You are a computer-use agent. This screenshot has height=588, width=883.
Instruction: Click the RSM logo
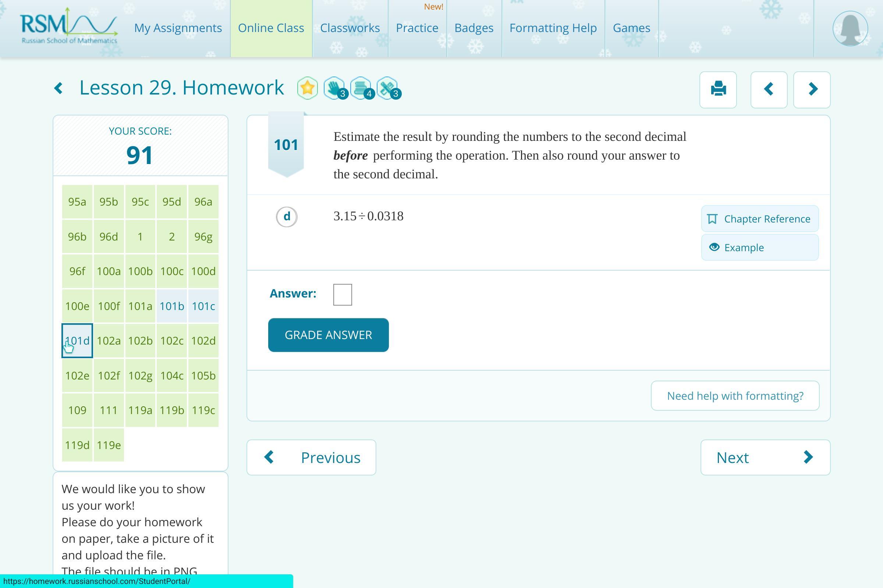pyautogui.click(x=69, y=27)
